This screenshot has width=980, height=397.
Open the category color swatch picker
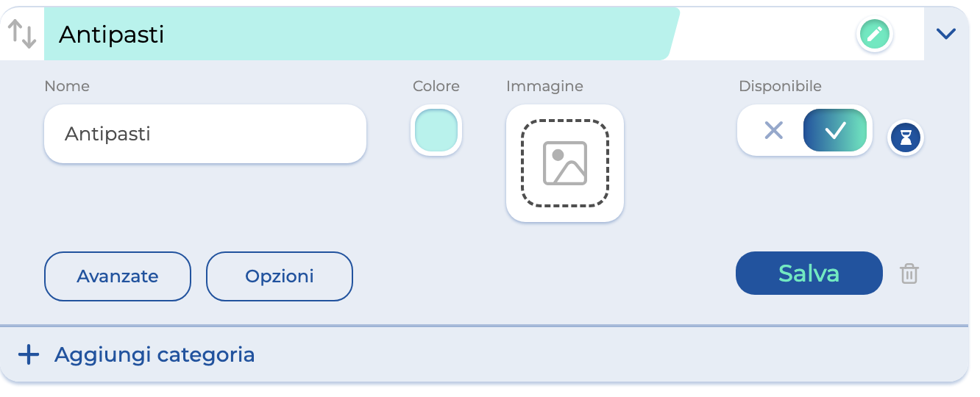(436, 131)
